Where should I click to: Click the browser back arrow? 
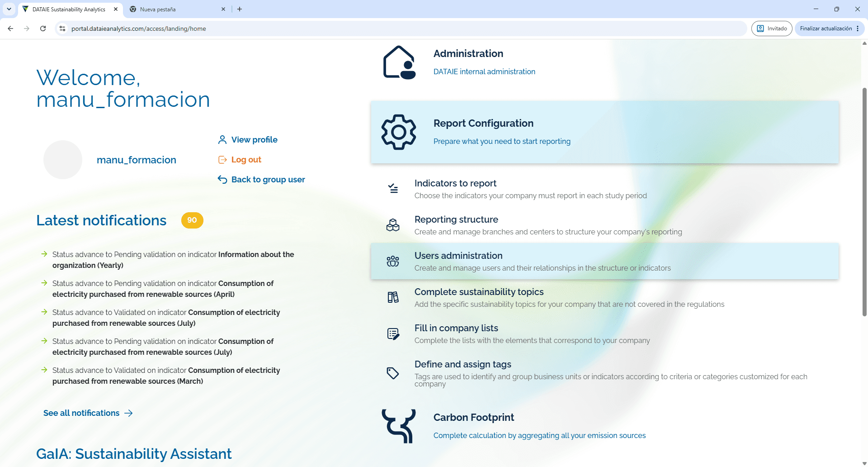pos(10,29)
